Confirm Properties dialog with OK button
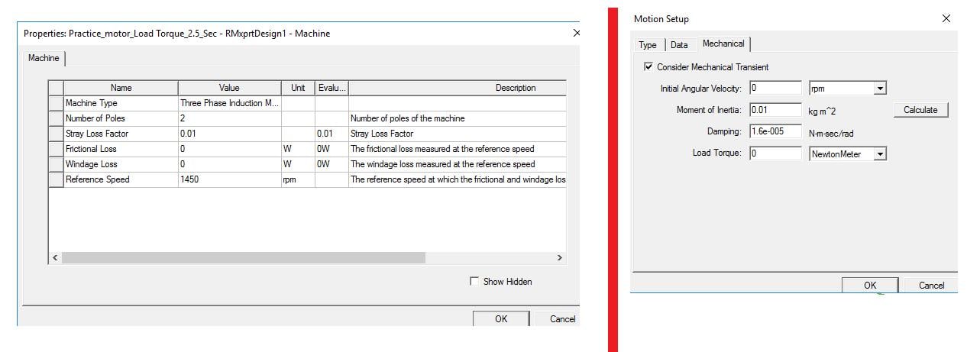 (501, 318)
